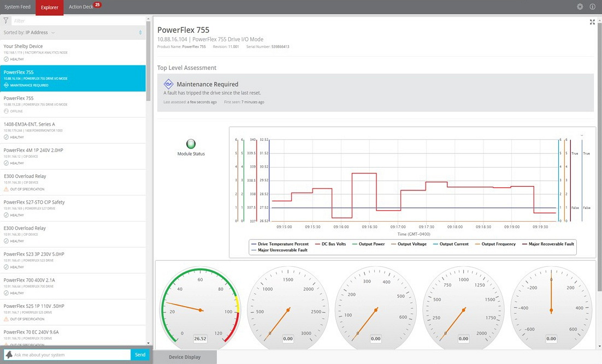Open the chart options chevron above the graph

582,135
